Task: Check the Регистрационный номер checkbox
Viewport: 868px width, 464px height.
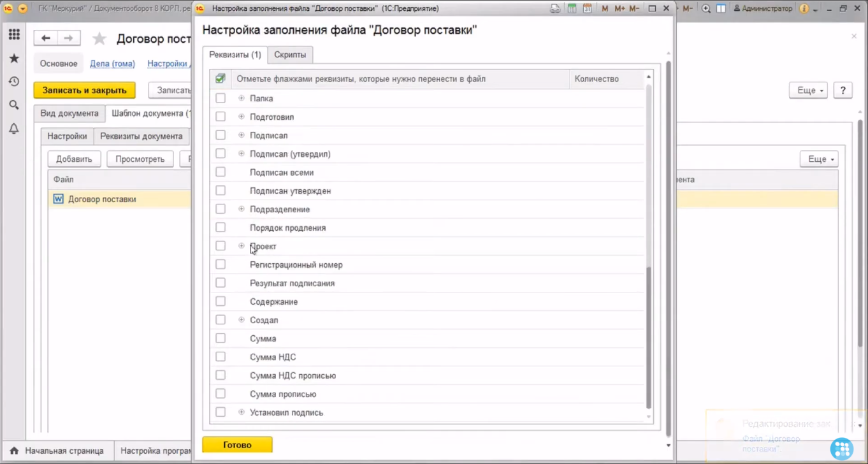Action: point(221,265)
